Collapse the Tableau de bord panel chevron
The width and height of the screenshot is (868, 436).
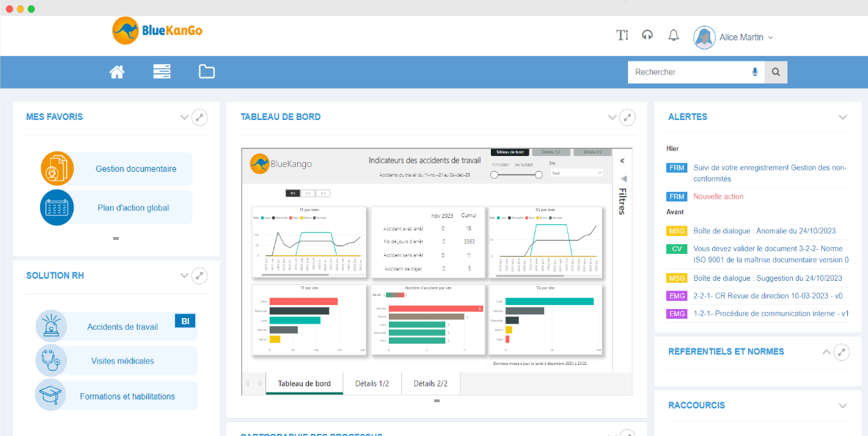[x=612, y=117]
